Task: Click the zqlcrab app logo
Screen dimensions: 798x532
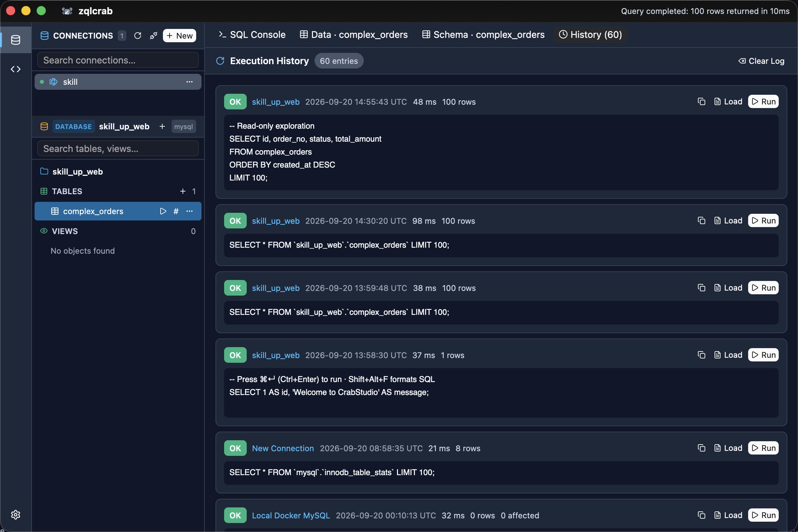Action: point(67,11)
